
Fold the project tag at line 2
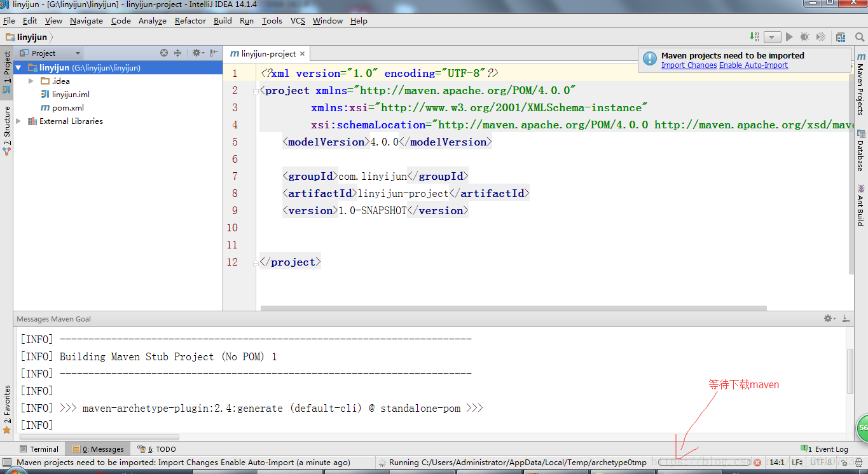tap(256, 91)
